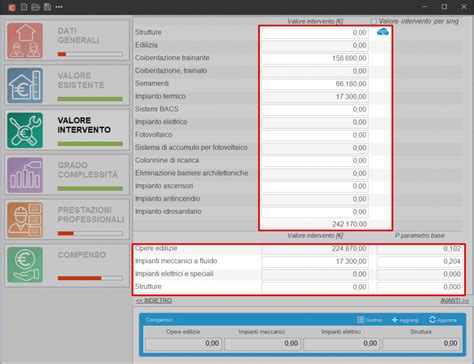
Task: Open the Valore Esistente section
Action: click(x=67, y=85)
